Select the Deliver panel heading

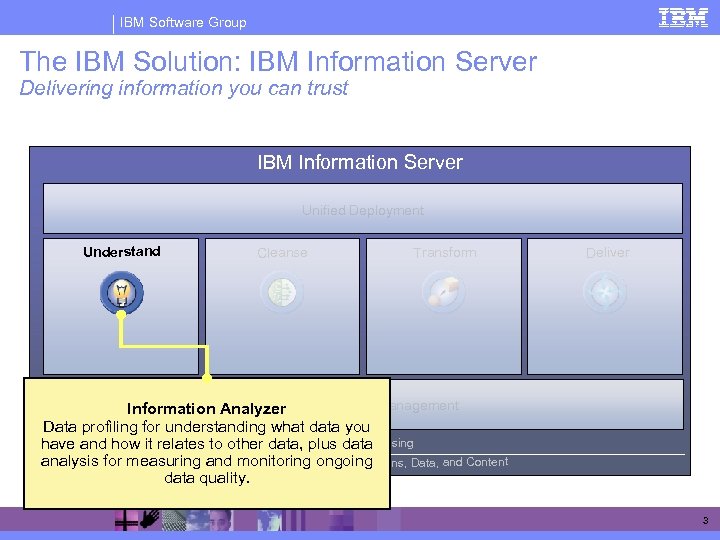point(608,253)
